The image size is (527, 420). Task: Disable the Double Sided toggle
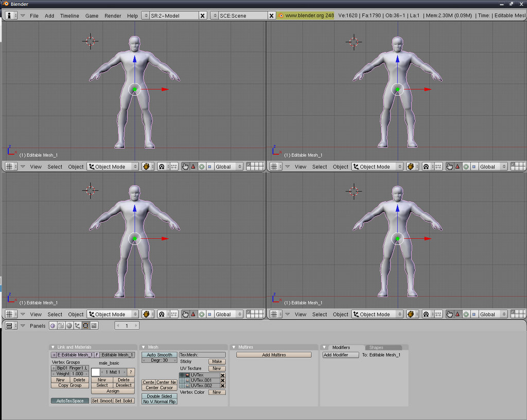(x=159, y=396)
